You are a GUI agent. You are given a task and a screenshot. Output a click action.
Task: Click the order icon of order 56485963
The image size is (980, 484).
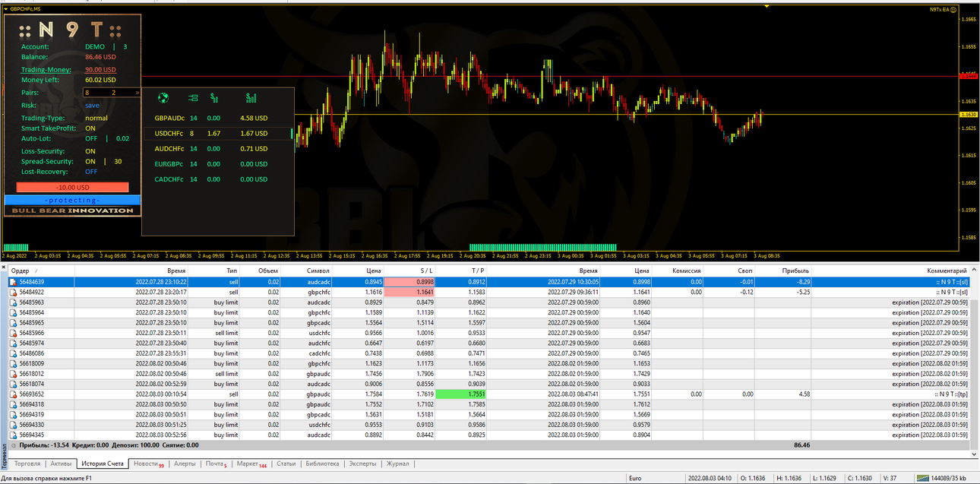(13, 302)
